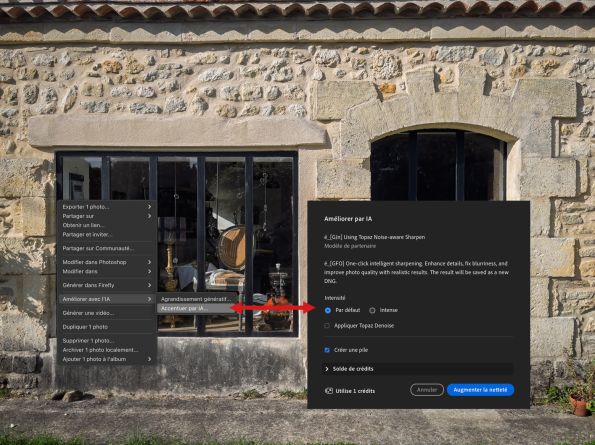Click the 'Annuler' button
595x445 pixels.
click(x=427, y=390)
